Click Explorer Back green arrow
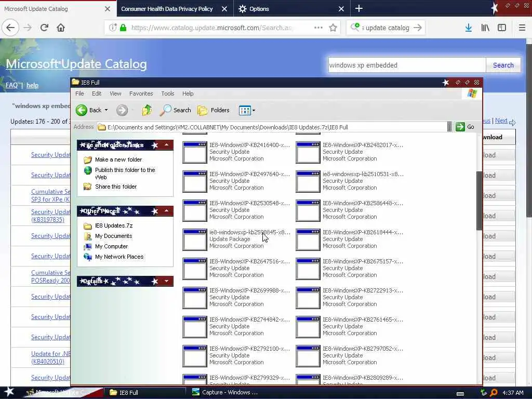Viewport: 532px width, 399px height. click(82, 110)
